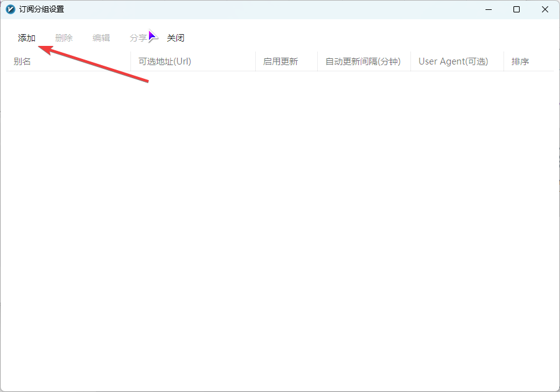This screenshot has height=392, width=560.
Task: Click the app icon in the title bar
Action: tap(9, 9)
